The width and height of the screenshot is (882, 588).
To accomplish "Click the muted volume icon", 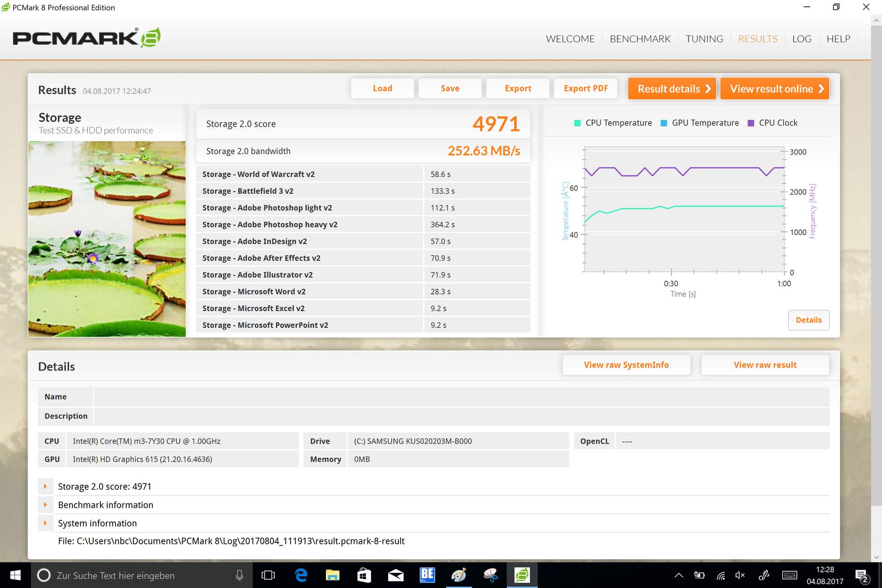I will click(740, 575).
